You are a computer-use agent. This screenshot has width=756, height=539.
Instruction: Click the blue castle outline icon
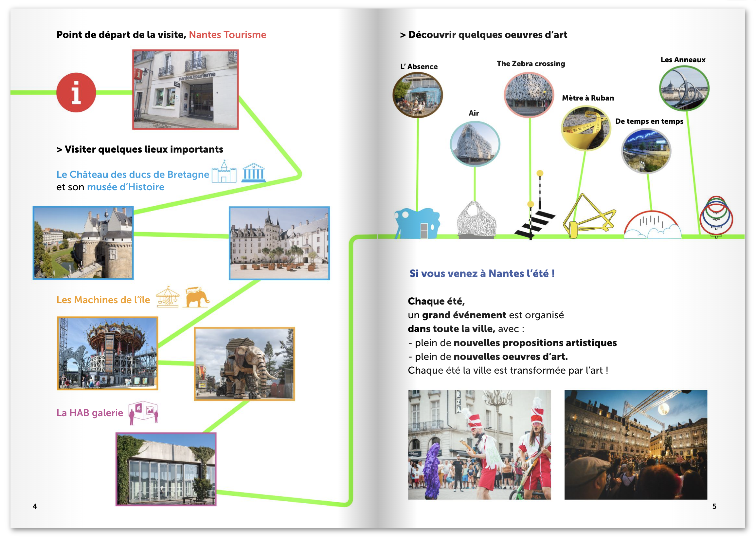click(x=224, y=172)
